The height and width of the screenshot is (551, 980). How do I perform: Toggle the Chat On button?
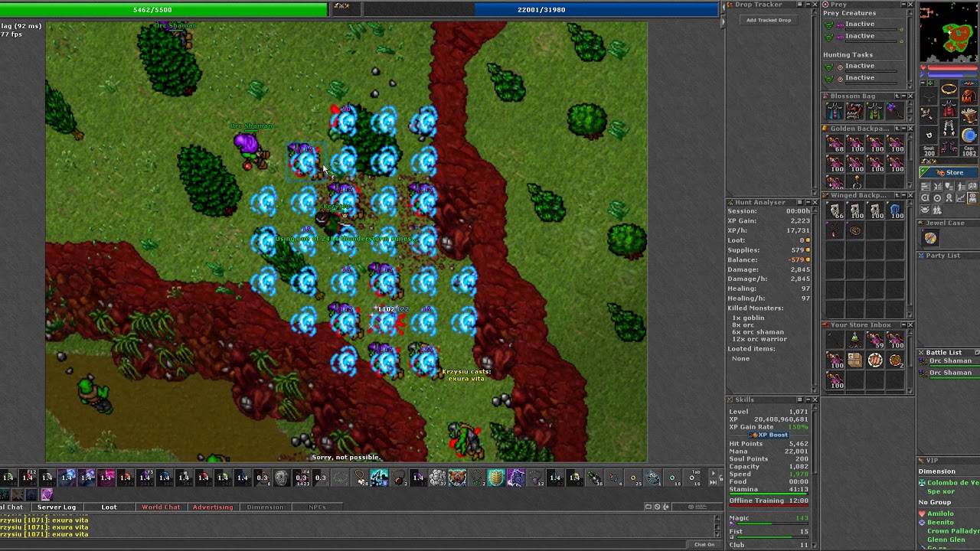(x=704, y=544)
